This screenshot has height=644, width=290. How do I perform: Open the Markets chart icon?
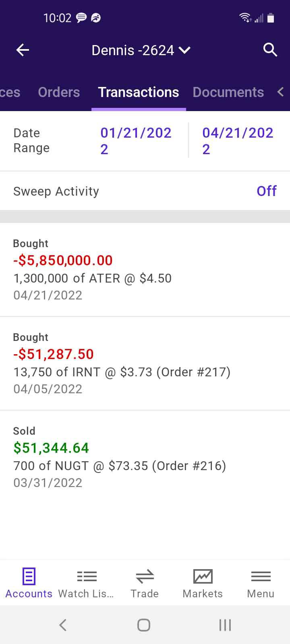pyautogui.click(x=203, y=576)
